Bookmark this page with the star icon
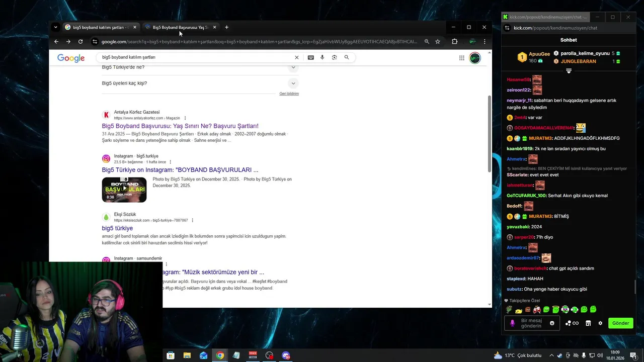Screen dimensions: 644x362 (438, 42)
